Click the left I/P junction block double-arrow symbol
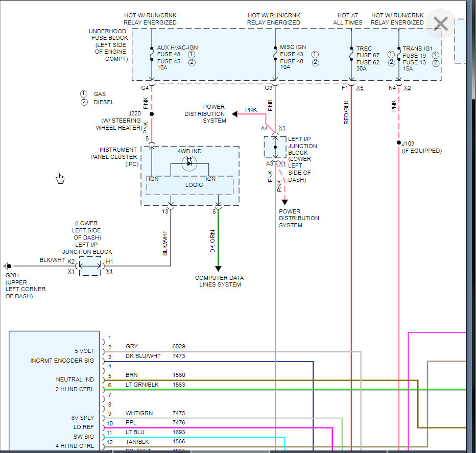The image size is (476, 453). pyautogui.click(x=90, y=266)
